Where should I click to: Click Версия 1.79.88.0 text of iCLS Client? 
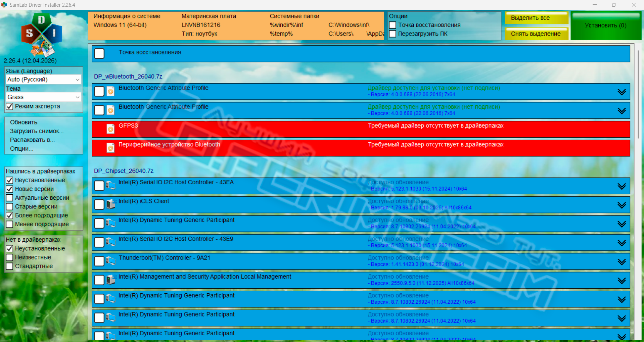tap(420, 208)
